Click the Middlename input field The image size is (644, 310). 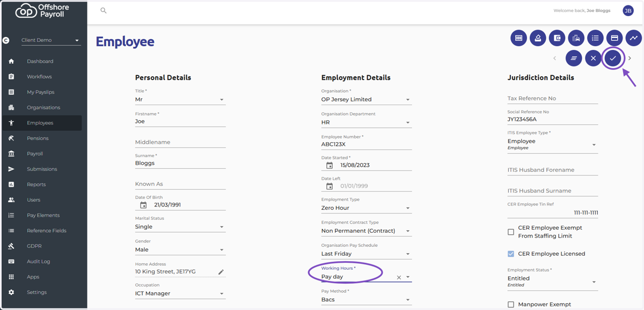coord(180,142)
